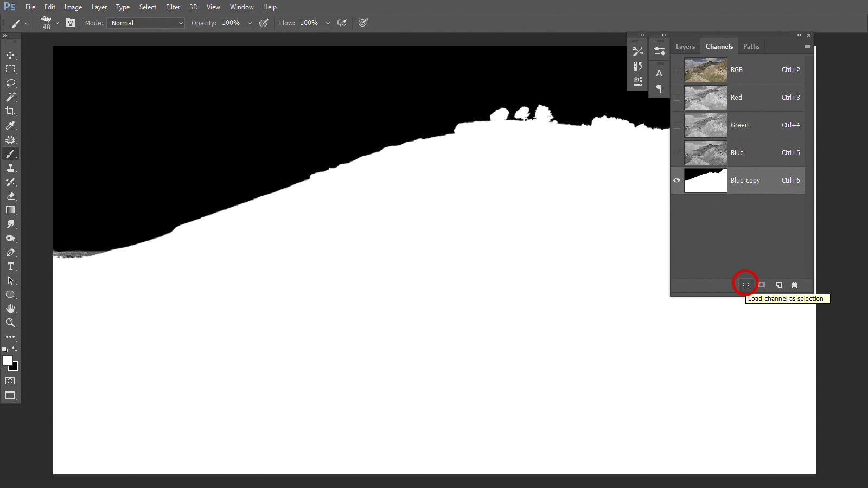Activate the Horizontal Type tool
868x488 pixels.
[10, 266]
